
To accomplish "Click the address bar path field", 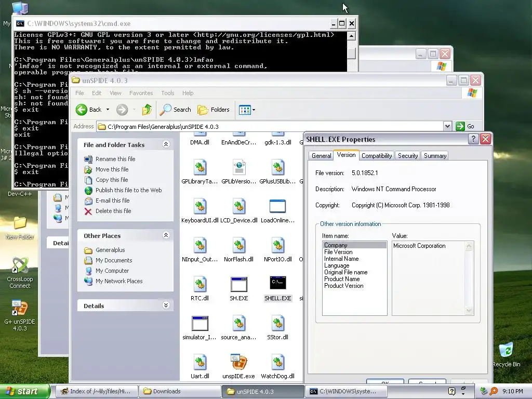I will point(270,127).
